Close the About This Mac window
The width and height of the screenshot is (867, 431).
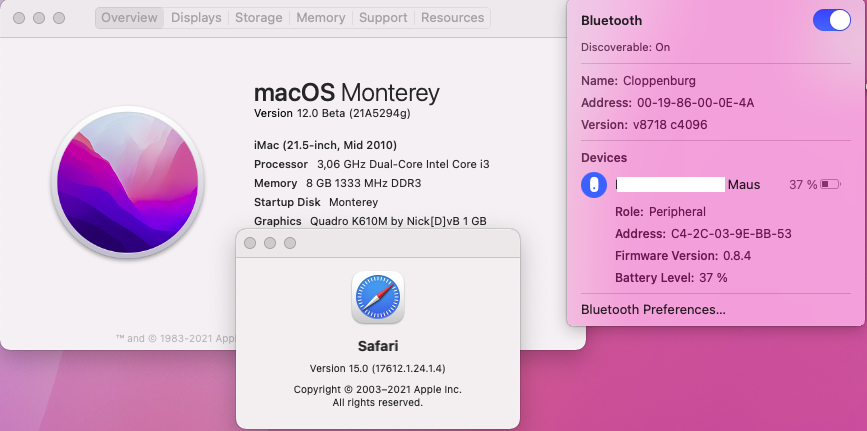(x=19, y=18)
